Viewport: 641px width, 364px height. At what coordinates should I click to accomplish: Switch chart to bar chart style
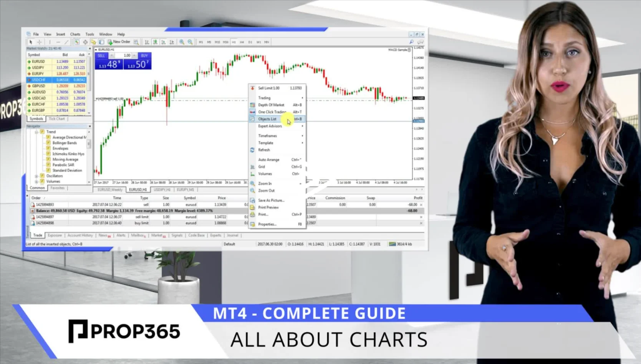coord(147,42)
